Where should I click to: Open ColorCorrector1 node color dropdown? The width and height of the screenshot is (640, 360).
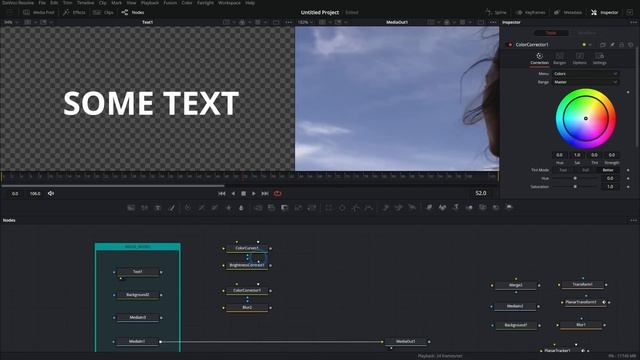click(x=587, y=44)
